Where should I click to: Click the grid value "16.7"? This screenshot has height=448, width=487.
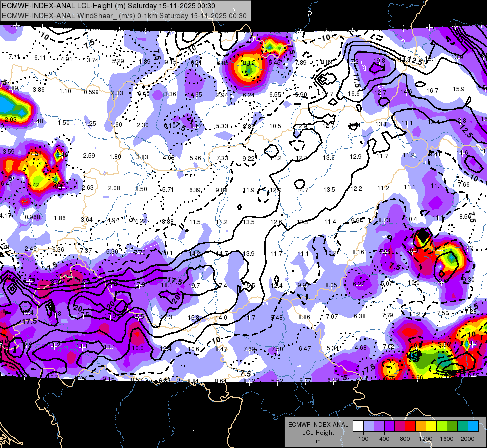[432, 91]
